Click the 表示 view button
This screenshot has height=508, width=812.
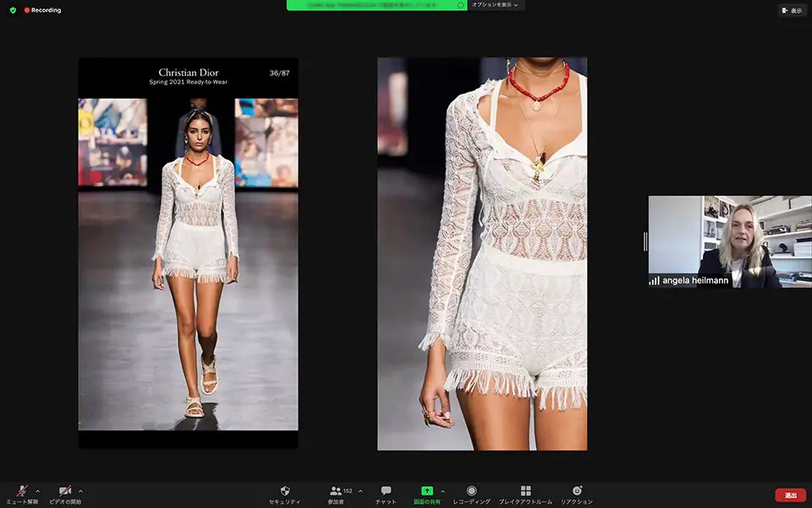(x=792, y=10)
